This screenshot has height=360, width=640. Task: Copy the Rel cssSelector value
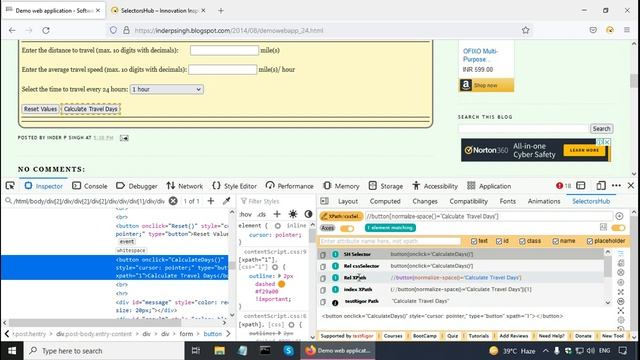tap(323, 266)
